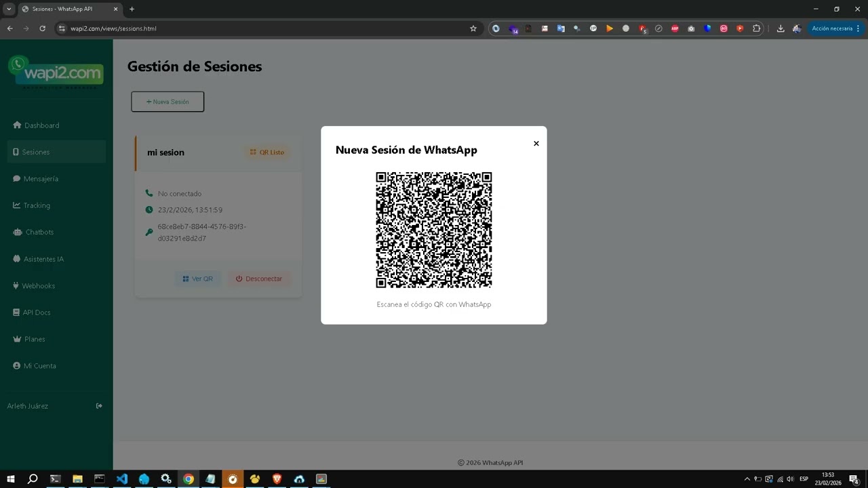
Task: Click the orange play triangle extension
Action: tap(610, 28)
